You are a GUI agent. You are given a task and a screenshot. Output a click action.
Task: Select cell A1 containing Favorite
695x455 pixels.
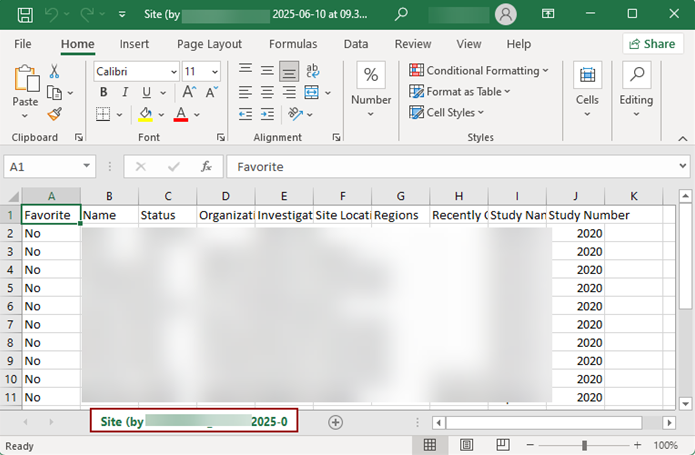(x=51, y=215)
